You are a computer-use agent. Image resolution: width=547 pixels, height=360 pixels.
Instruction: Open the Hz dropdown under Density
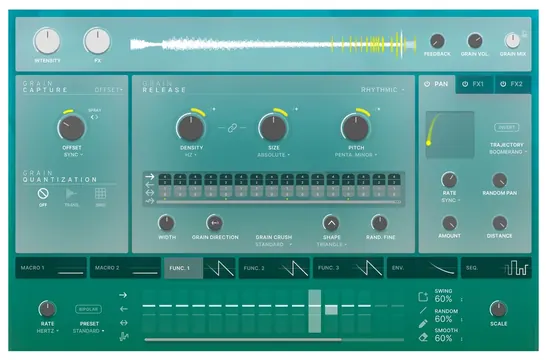click(190, 155)
